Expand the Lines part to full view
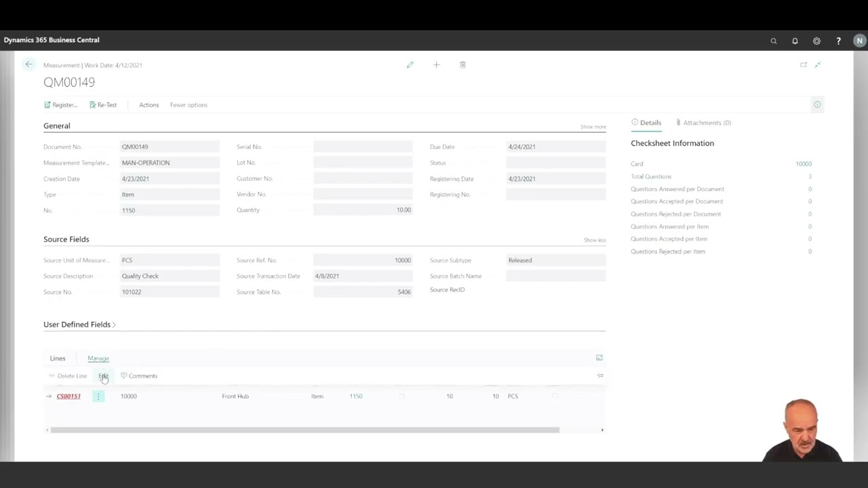868x488 pixels. tap(599, 358)
